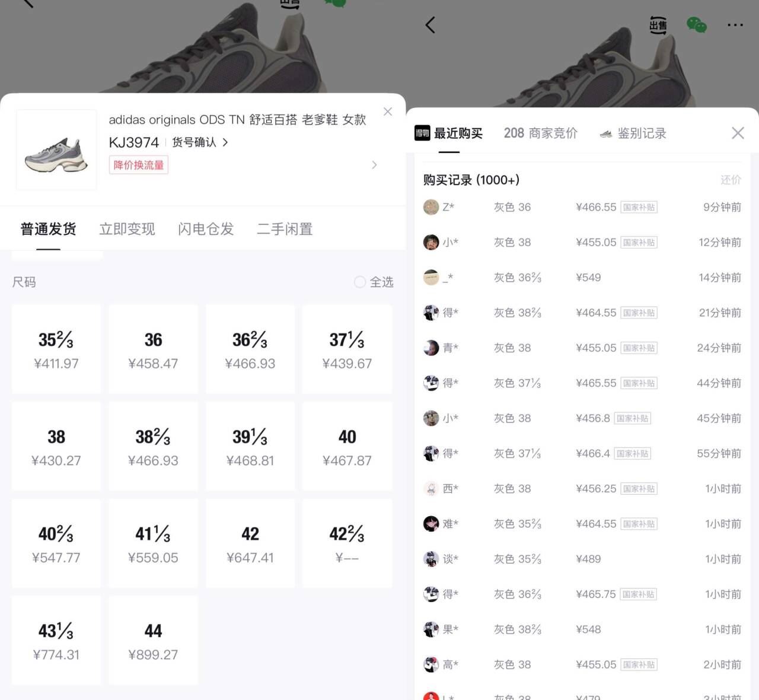Dismiss the adidas size selection sheet
The width and height of the screenshot is (759, 700).
click(388, 112)
